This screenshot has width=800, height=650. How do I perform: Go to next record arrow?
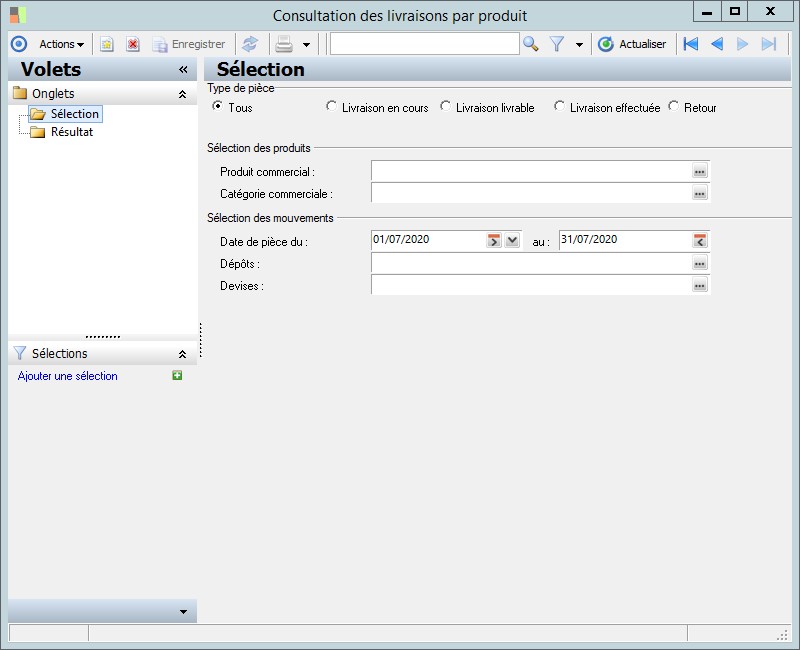742,44
